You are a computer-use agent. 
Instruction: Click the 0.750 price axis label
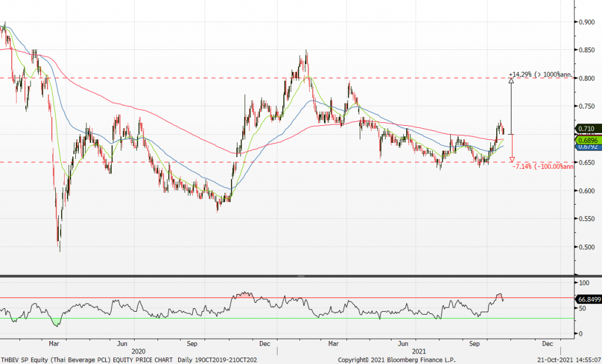point(587,106)
